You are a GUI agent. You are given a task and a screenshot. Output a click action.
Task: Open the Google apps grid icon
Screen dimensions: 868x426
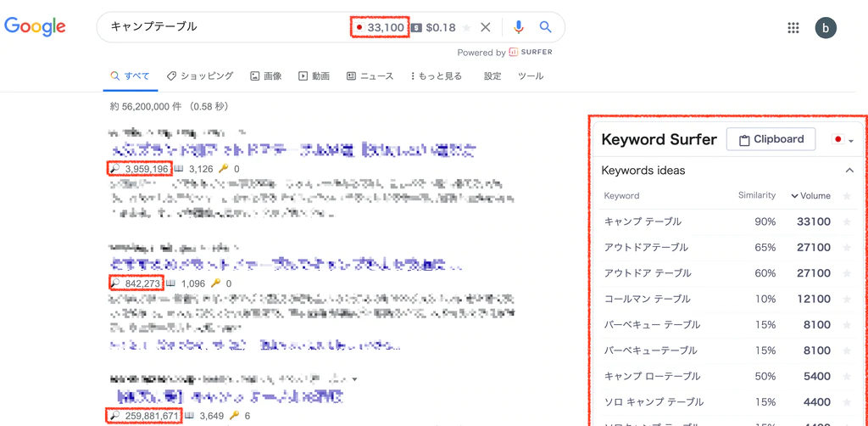(793, 27)
